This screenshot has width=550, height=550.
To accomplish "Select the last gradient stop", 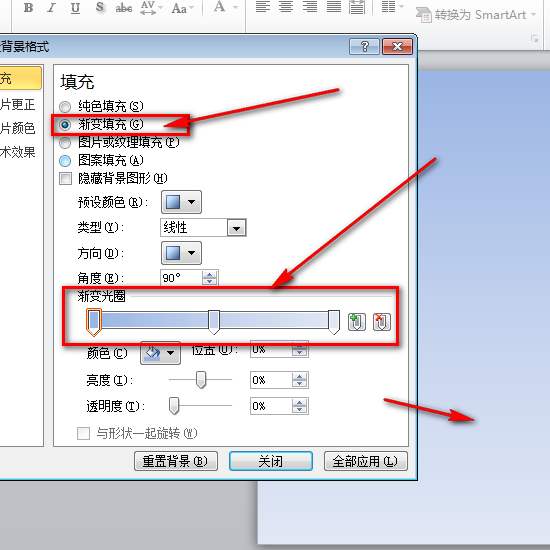I will [x=334, y=322].
